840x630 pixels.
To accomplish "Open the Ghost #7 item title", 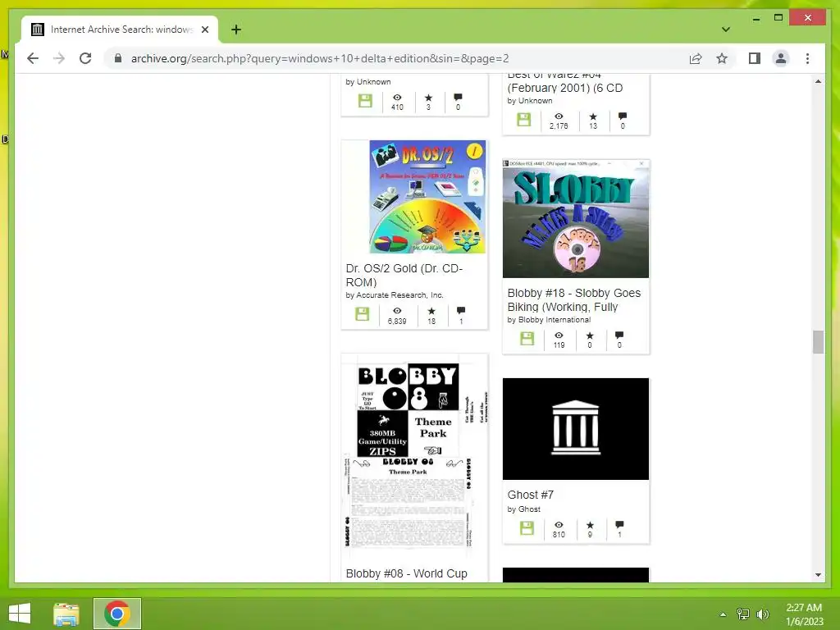I will click(531, 495).
